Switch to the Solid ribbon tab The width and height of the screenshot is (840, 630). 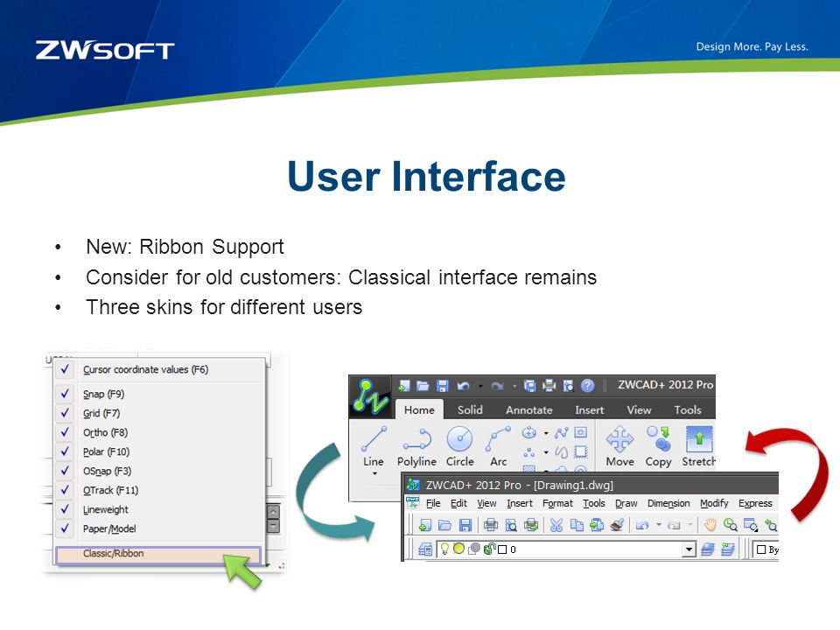point(470,409)
